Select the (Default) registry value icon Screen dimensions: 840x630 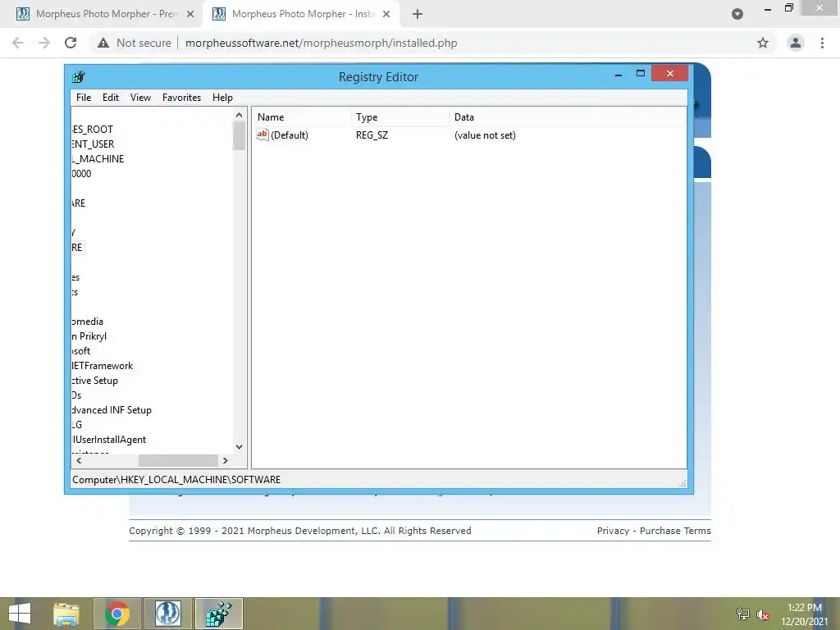(262, 135)
